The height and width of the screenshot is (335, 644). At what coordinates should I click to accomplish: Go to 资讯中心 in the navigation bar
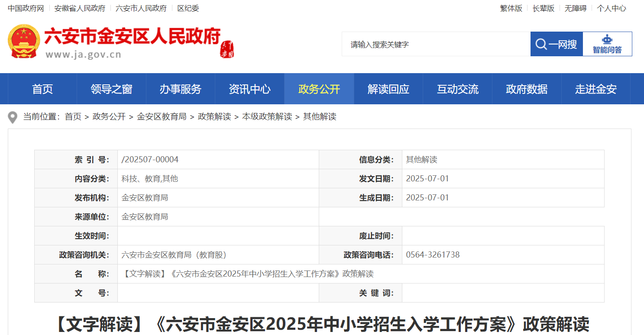[x=249, y=89]
